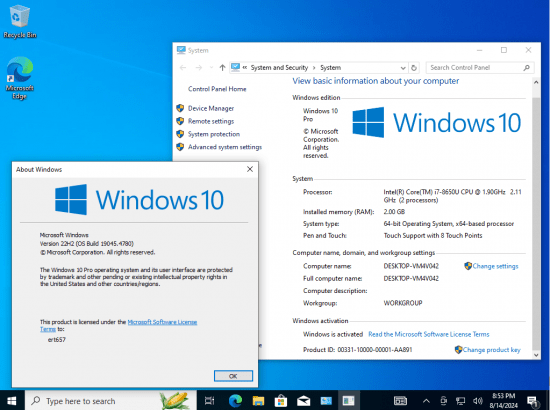550x410 pixels.
Task: Open the News and interests taskbar widget
Action: pyautogui.click(x=400, y=401)
